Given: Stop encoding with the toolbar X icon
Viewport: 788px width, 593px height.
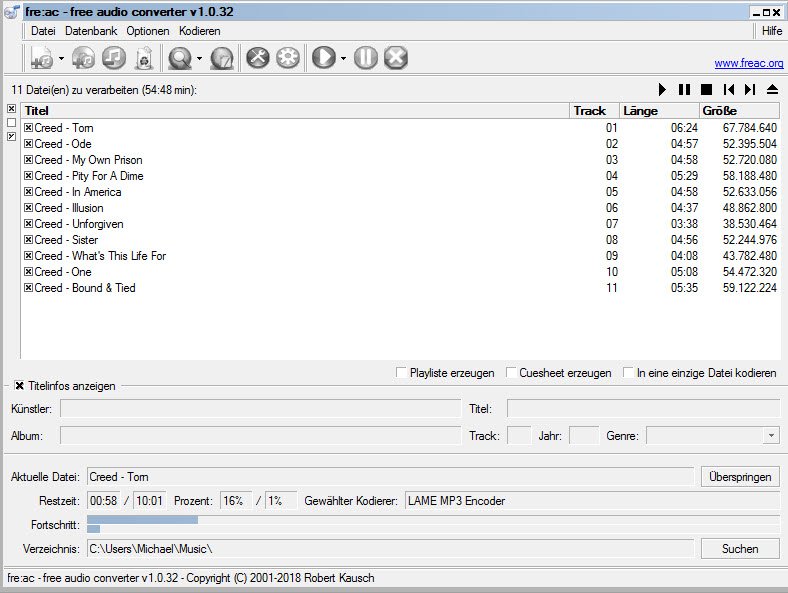Looking at the screenshot, I should 396,58.
